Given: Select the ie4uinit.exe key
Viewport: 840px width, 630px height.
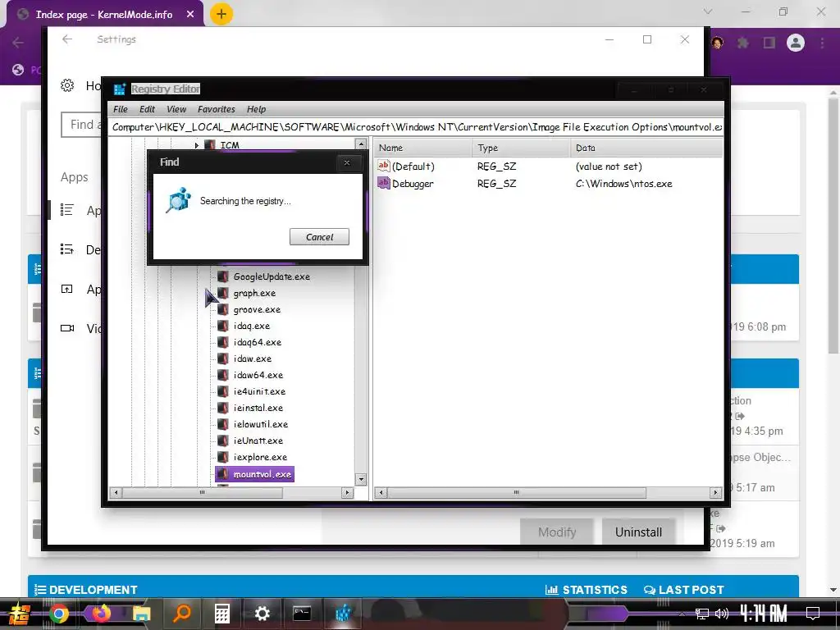Looking at the screenshot, I should click(x=259, y=391).
